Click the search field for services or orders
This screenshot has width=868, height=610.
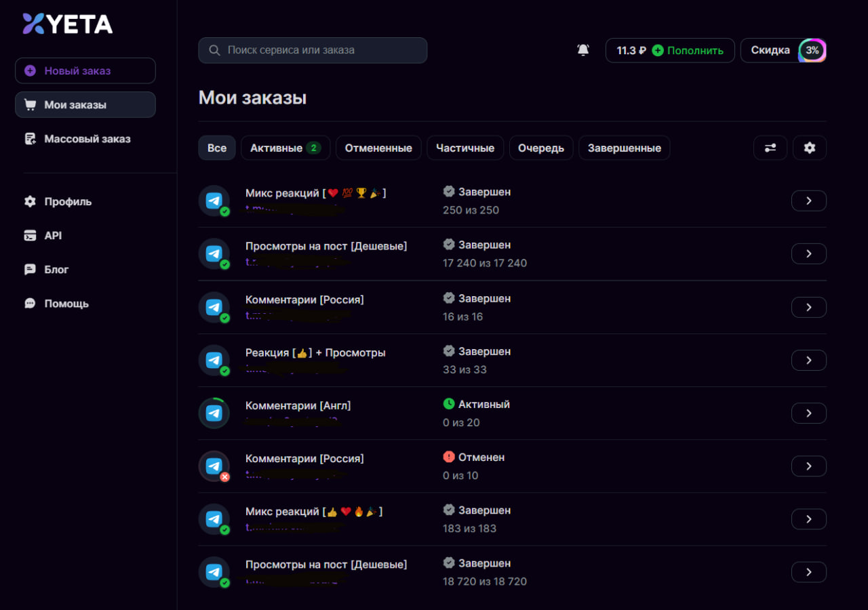313,50
